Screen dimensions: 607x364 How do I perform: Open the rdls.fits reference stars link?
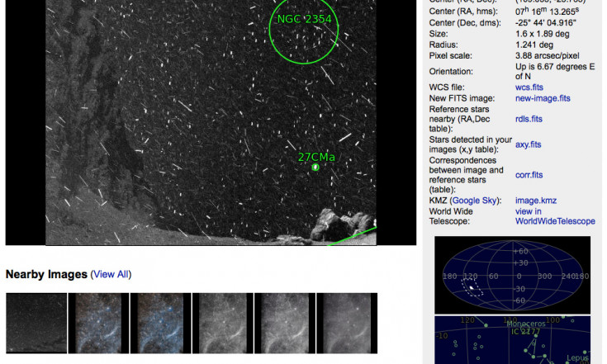[x=529, y=119]
